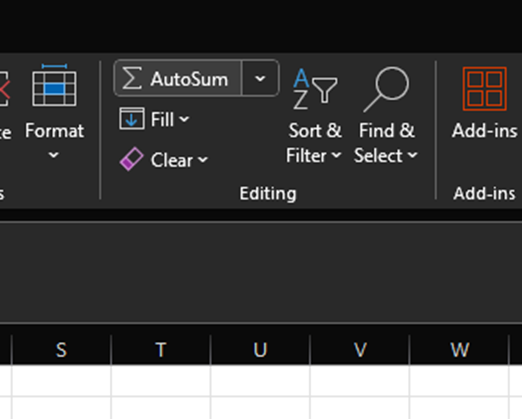Viewport: 522px width, 419px height.
Task: Expand the Format dropdown chevron
Action: pos(54,155)
